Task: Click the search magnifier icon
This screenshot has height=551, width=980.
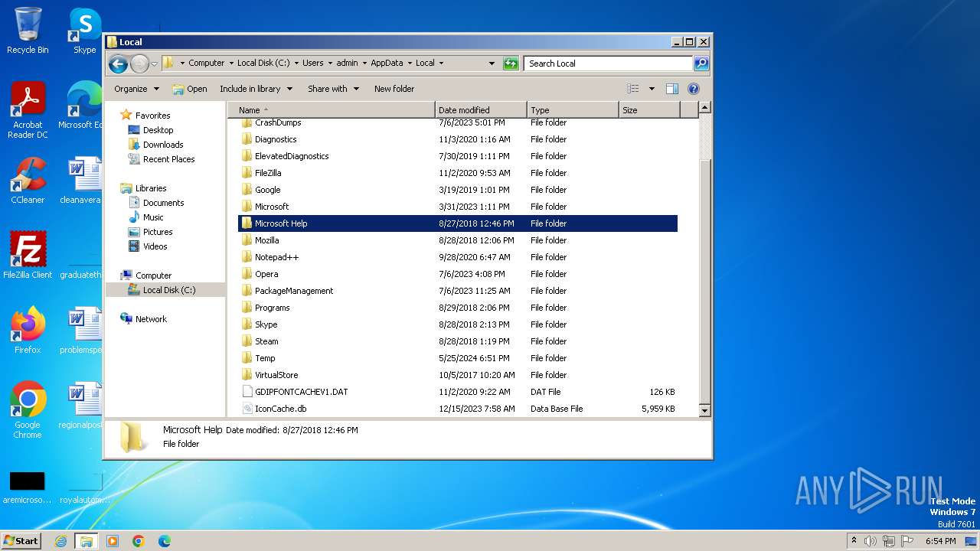Action: point(701,64)
